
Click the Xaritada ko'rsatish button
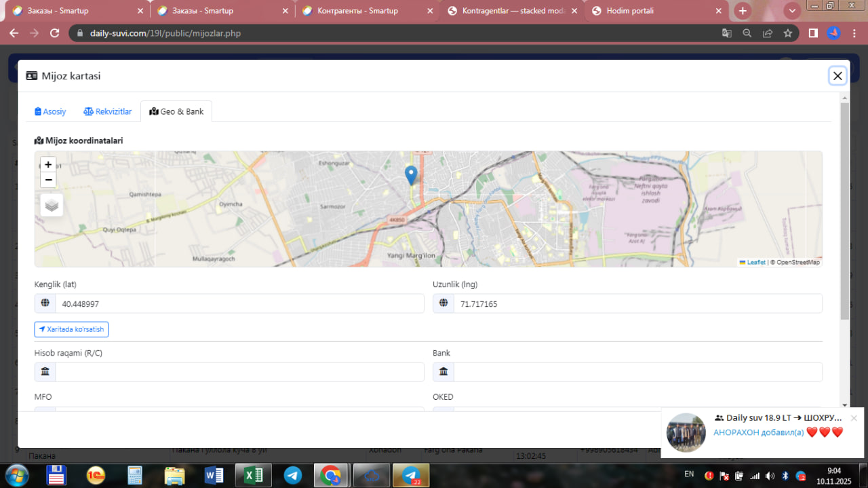(x=71, y=329)
